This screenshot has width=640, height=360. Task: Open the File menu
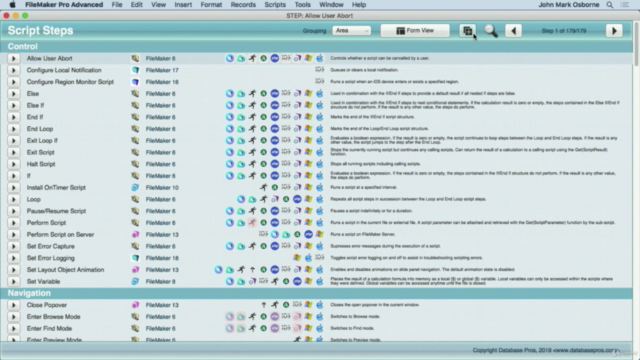[x=117, y=5]
